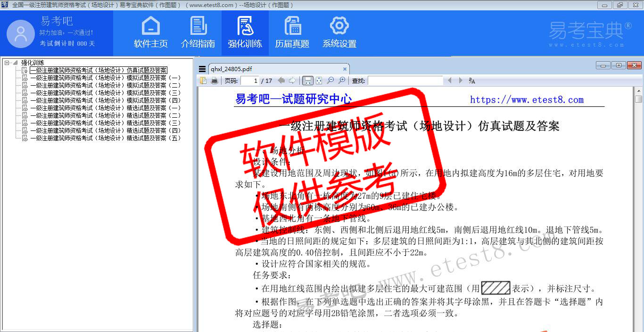This screenshot has height=332, width=644.
Task: Click the user avatar icon
Action: [21, 34]
